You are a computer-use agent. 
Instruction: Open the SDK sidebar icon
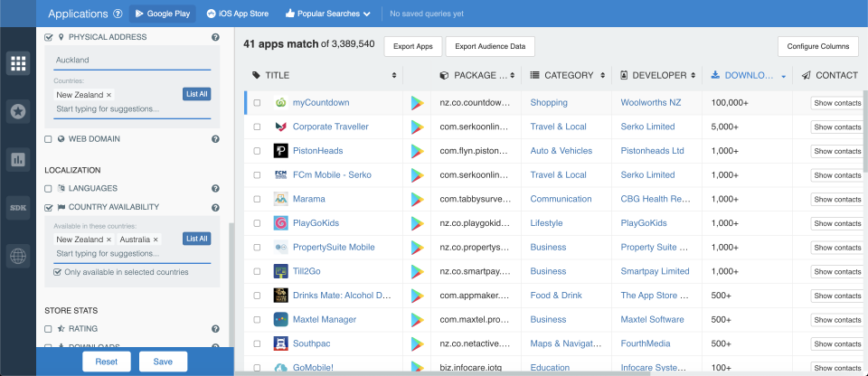pos(18,208)
